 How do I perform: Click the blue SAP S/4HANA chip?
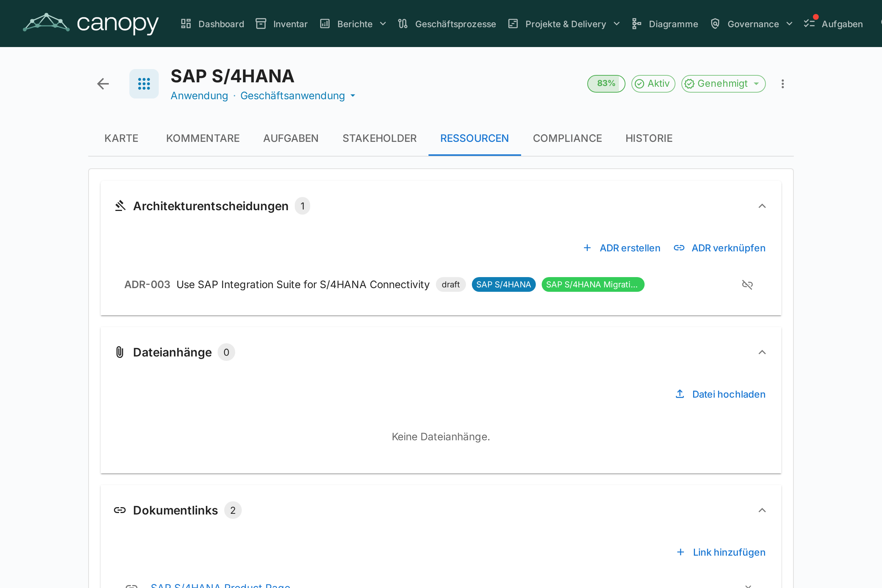coord(503,284)
